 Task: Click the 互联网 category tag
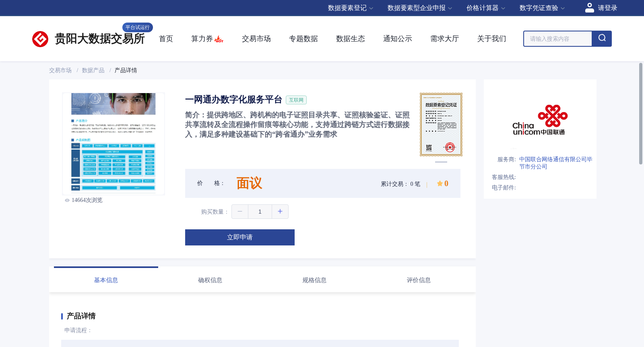click(296, 100)
